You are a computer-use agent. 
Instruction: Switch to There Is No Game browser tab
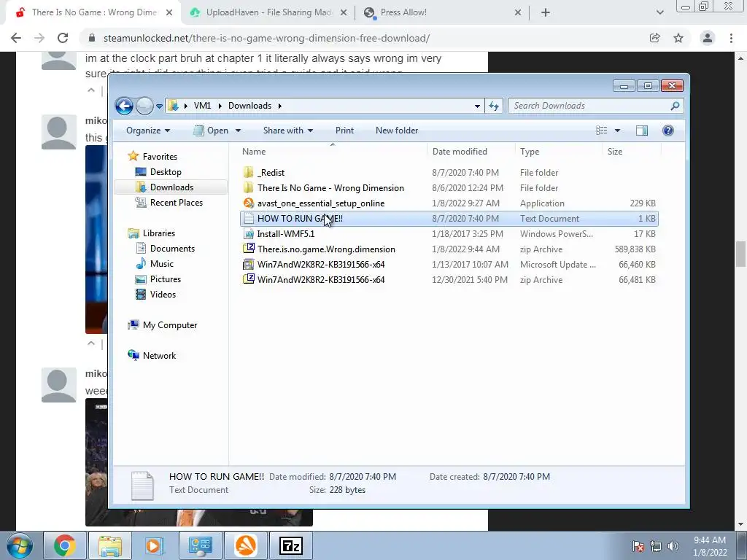pos(93,13)
